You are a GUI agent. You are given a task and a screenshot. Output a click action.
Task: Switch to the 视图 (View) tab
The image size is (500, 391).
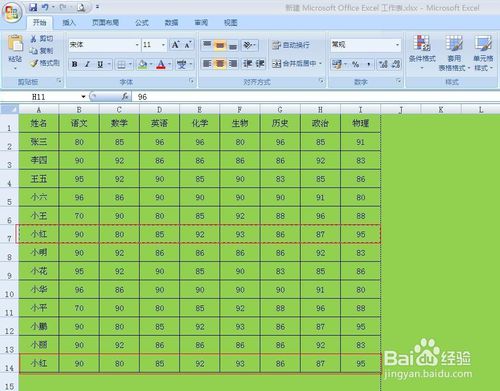click(x=231, y=23)
